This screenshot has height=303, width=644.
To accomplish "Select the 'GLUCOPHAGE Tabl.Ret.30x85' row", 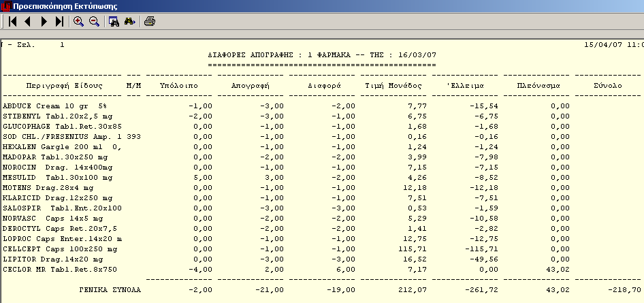I will 287,127.
